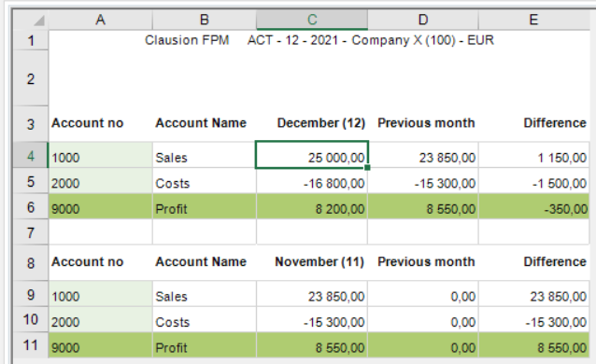This screenshot has width=596, height=364.
Task: Select account 9000 cell in row 6
Action: (x=100, y=207)
